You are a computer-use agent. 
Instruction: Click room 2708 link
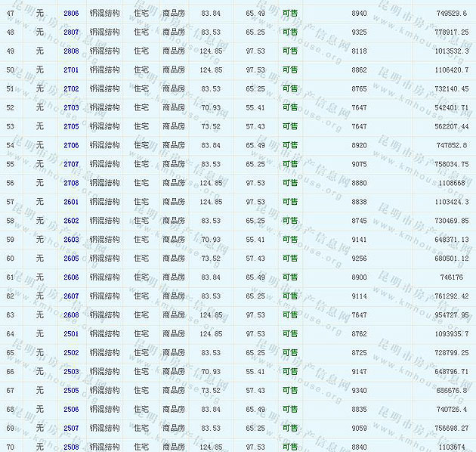pyautogui.click(x=71, y=183)
